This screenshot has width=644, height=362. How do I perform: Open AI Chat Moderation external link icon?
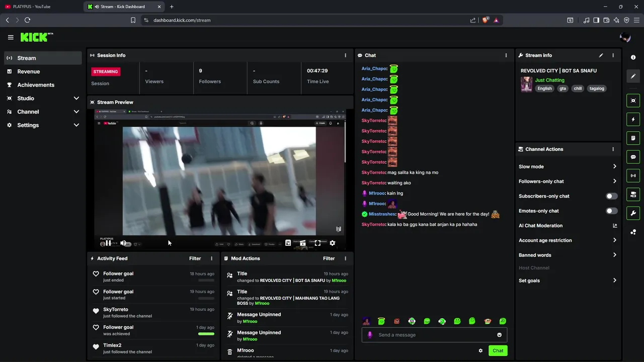click(x=615, y=226)
